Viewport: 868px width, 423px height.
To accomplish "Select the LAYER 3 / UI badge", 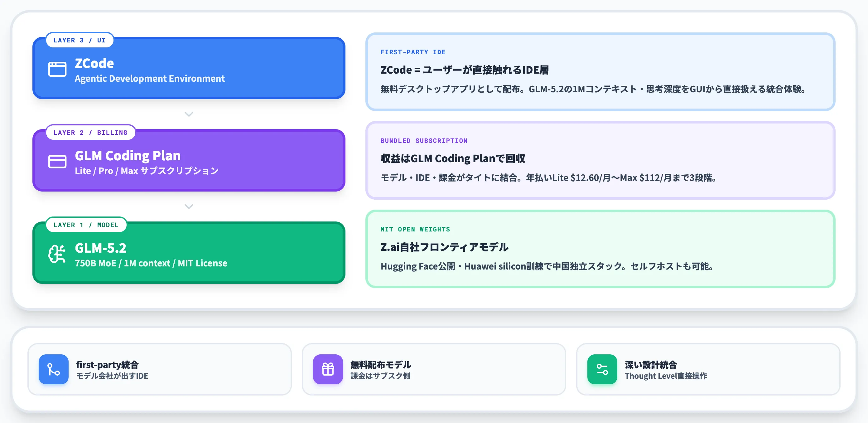I will point(80,40).
